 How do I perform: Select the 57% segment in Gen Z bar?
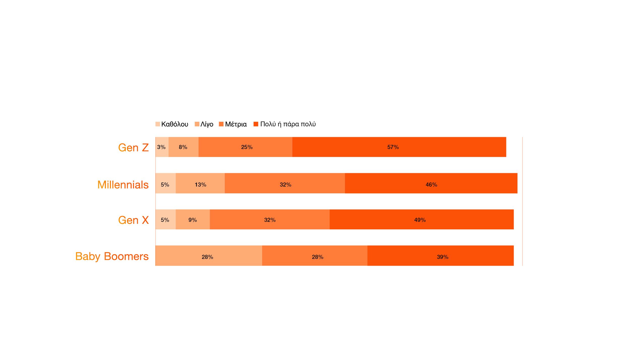tap(399, 147)
